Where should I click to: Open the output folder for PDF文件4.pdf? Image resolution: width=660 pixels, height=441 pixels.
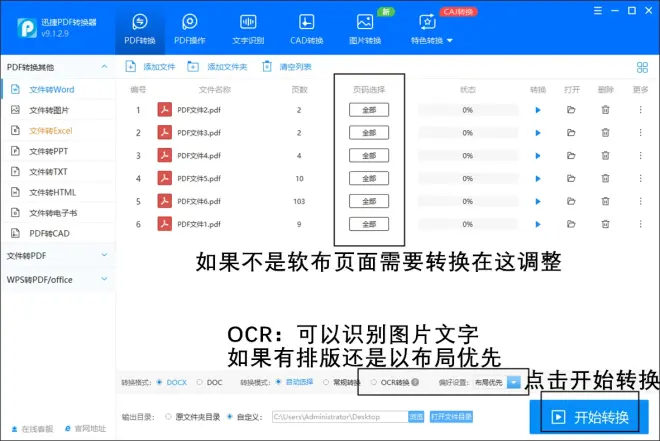tap(571, 155)
